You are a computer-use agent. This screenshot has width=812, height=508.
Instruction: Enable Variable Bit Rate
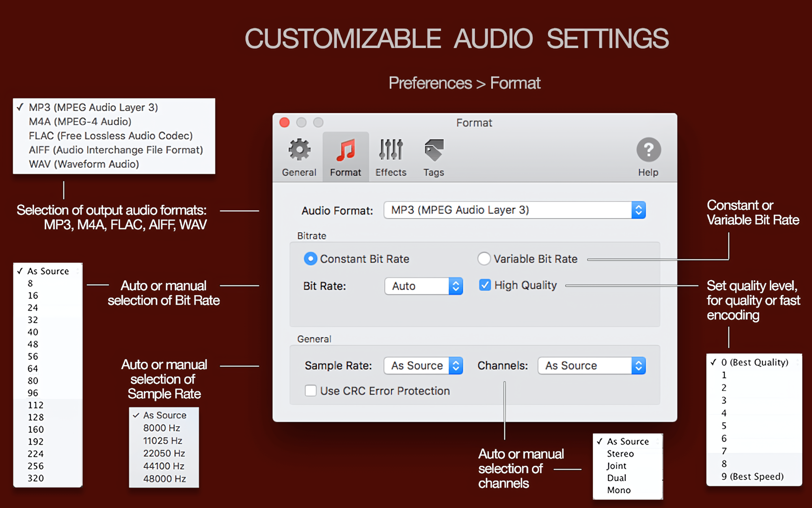click(x=484, y=258)
